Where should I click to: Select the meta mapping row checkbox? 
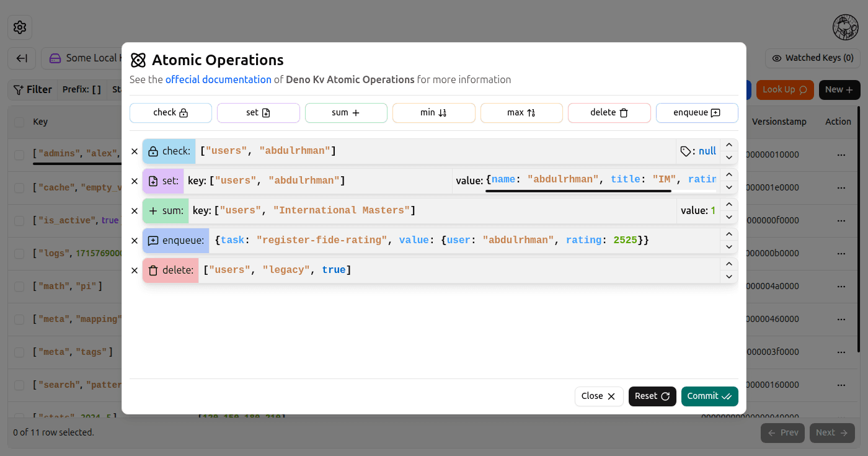point(19,320)
